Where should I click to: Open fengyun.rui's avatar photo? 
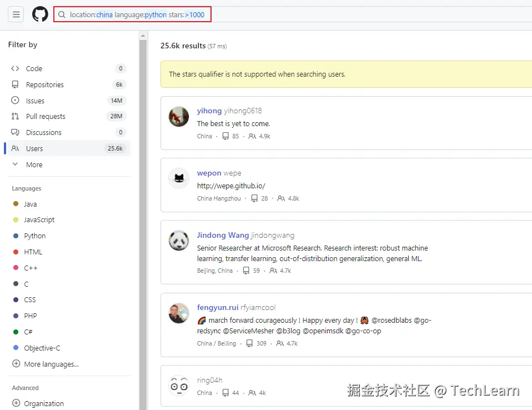click(179, 313)
